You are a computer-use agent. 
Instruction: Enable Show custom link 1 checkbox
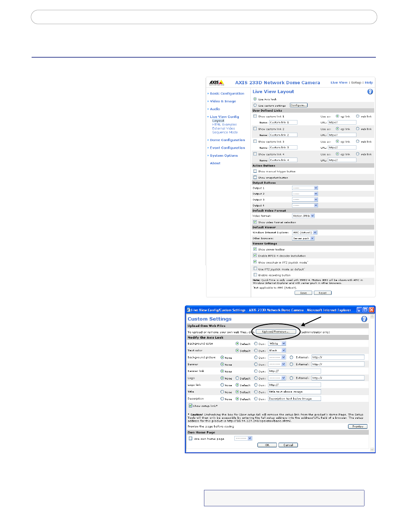tap(255, 116)
